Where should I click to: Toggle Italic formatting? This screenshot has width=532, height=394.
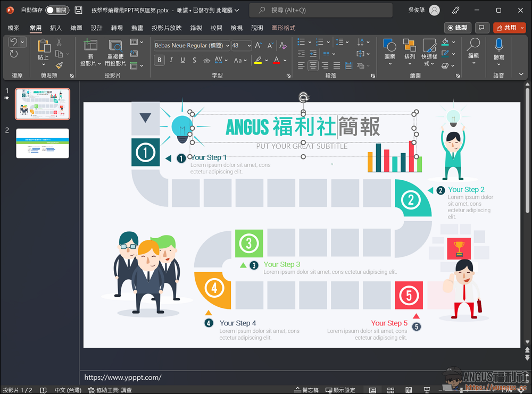(x=171, y=60)
